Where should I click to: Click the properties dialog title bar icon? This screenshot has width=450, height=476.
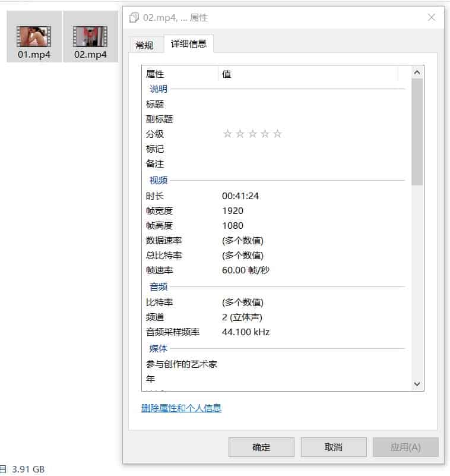pyautogui.click(x=134, y=18)
